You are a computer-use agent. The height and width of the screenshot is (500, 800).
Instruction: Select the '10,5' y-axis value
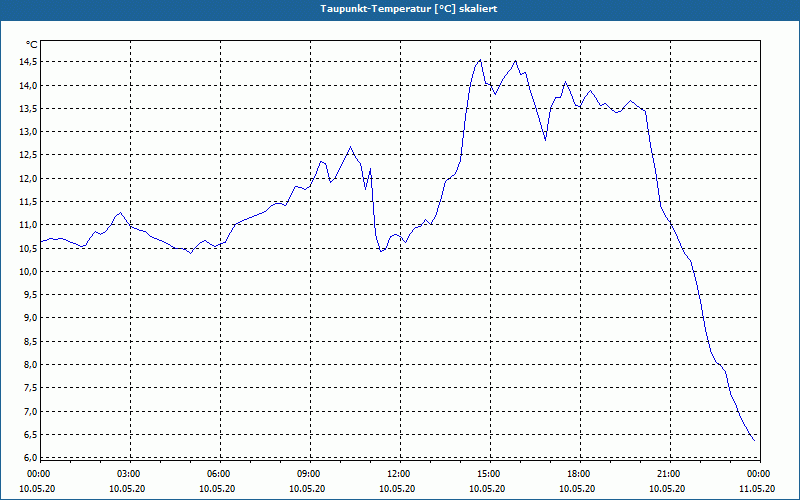[x=28, y=248]
